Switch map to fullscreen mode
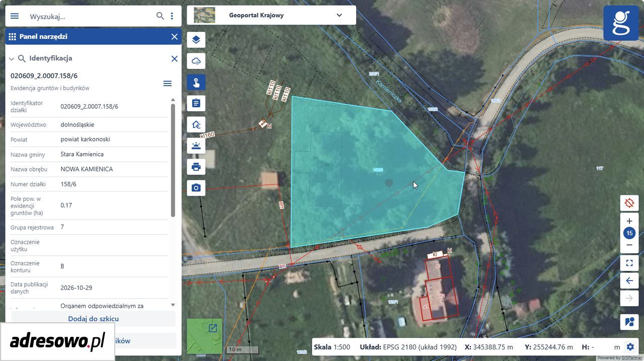644x361 pixels. [x=629, y=263]
